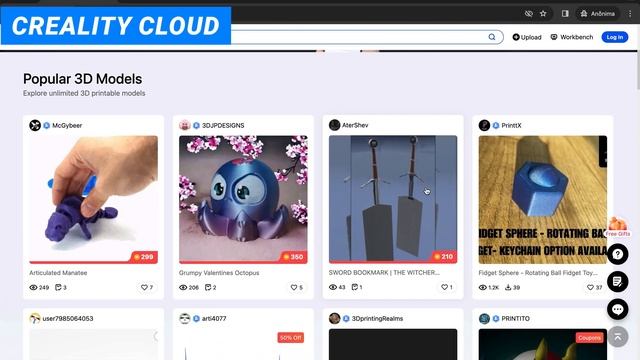Open PRINTITO author profile
This screenshot has height=360, width=640.
point(516,318)
